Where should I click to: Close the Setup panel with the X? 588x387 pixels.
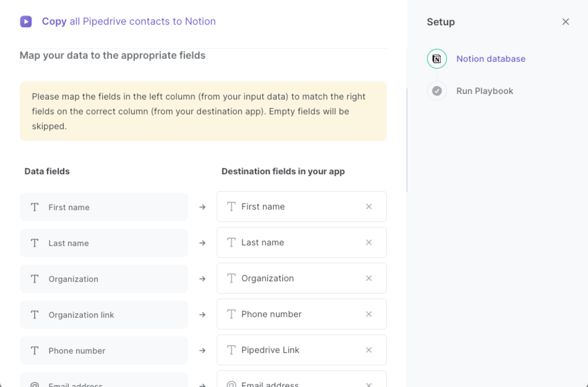pos(566,22)
